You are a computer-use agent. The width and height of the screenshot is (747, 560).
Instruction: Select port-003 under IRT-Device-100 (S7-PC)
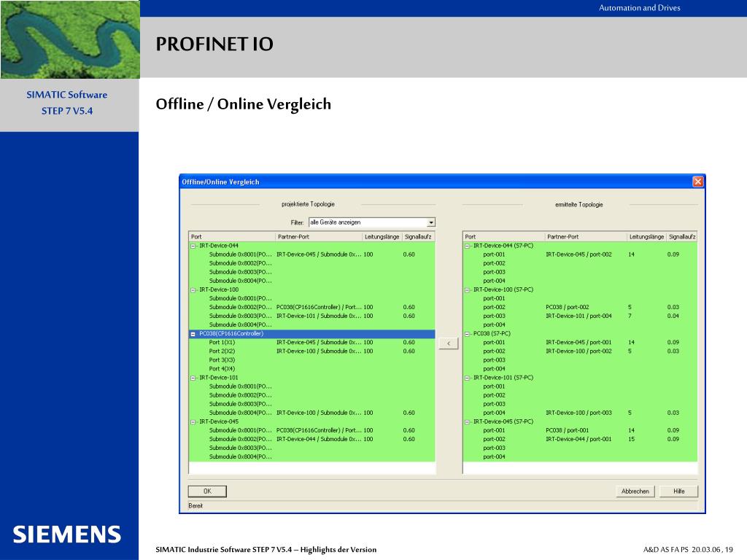point(494,316)
